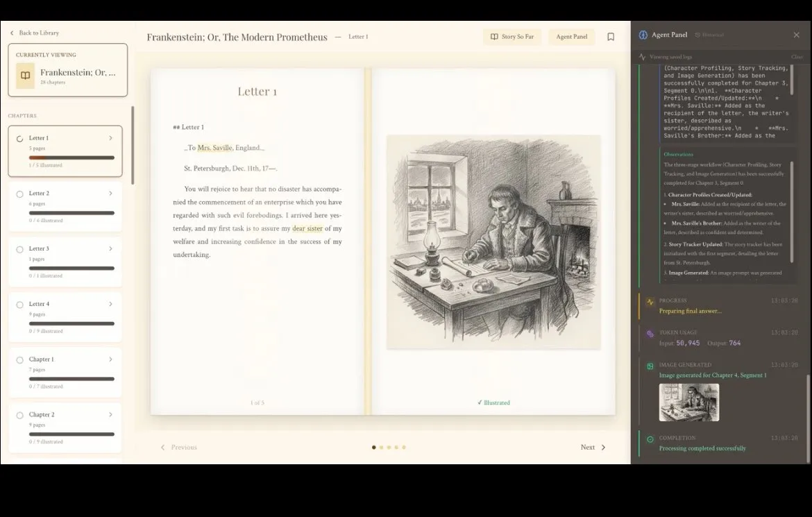This screenshot has height=517, width=812.
Task: Click the input token count 50,945
Action: (x=688, y=344)
